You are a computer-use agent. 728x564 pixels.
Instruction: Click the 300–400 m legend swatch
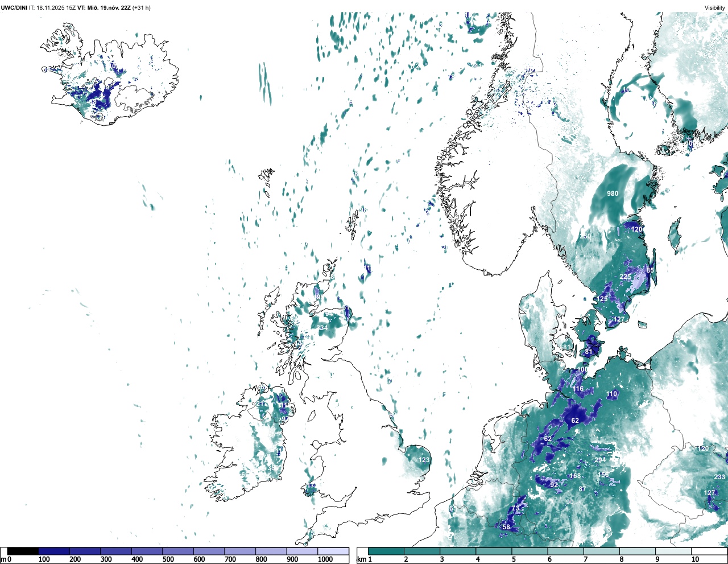pyautogui.click(x=116, y=551)
